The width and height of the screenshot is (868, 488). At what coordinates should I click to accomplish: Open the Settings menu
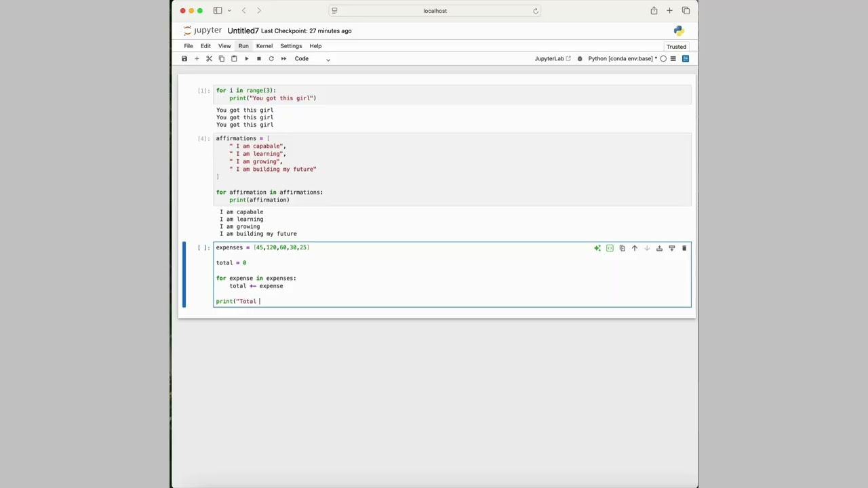(x=291, y=46)
